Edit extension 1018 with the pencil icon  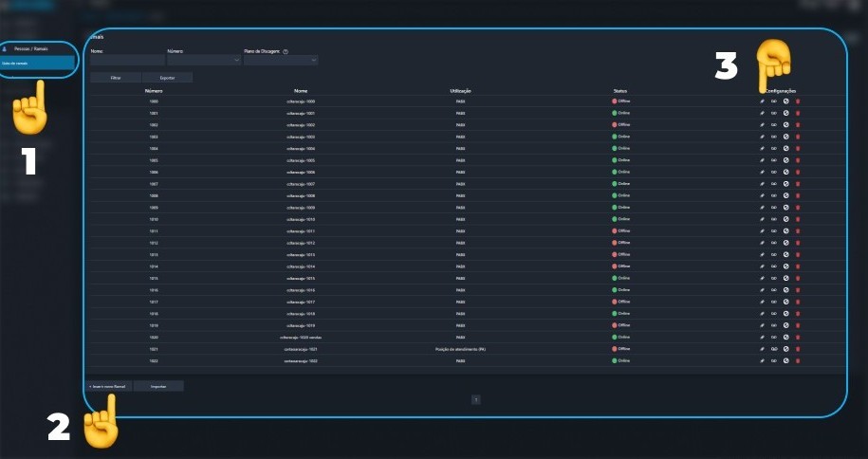tap(762, 314)
